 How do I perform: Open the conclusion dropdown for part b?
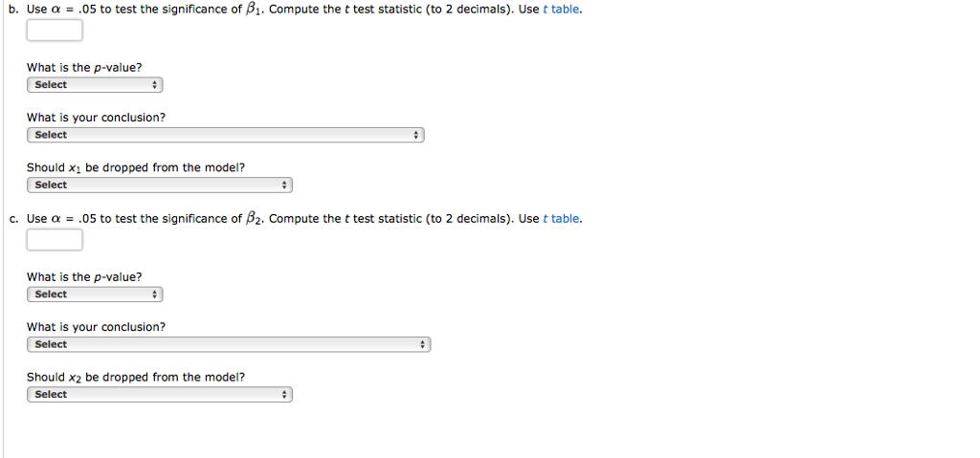tap(224, 135)
